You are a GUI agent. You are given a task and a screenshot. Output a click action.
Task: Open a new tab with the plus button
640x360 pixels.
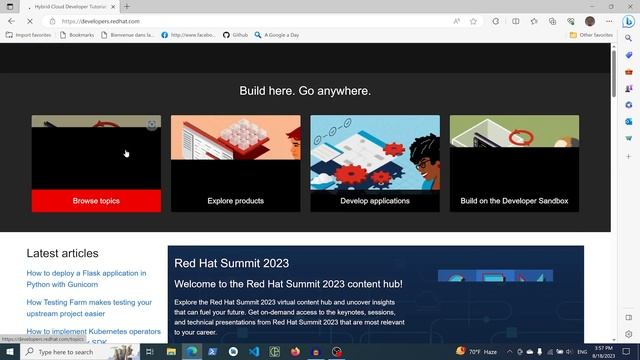pyautogui.click(x=127, y=7)
